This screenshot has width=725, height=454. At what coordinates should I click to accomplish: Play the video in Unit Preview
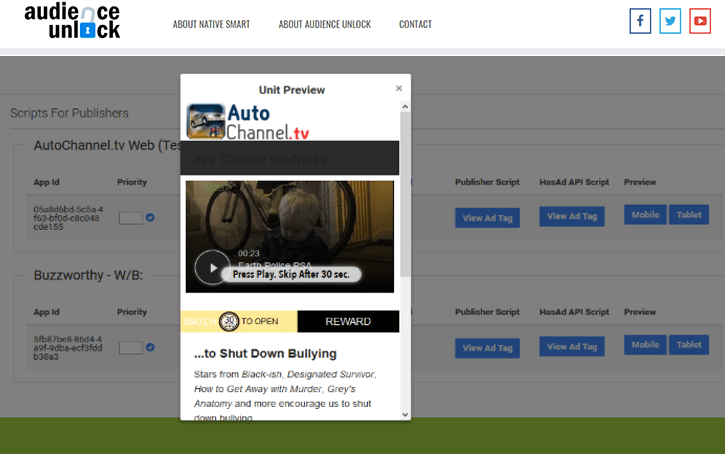212,267
